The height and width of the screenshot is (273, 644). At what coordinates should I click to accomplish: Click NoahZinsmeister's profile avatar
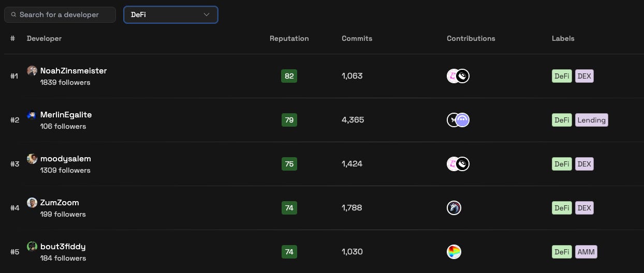[x=32, y=71]
